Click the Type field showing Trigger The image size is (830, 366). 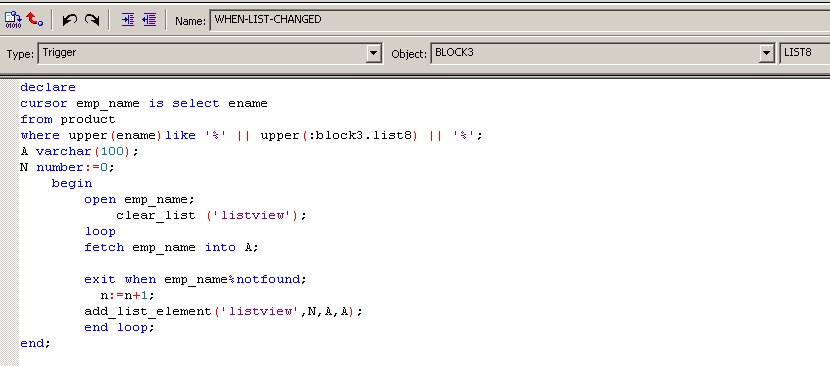coord(210,53)
